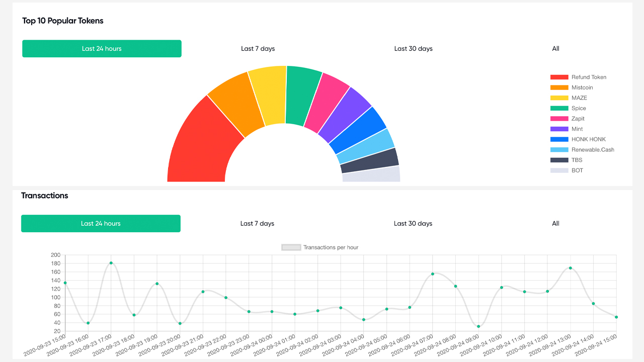
Task: Click the data point at 2020-09-24 13:00
Action: tap(571, 268)
